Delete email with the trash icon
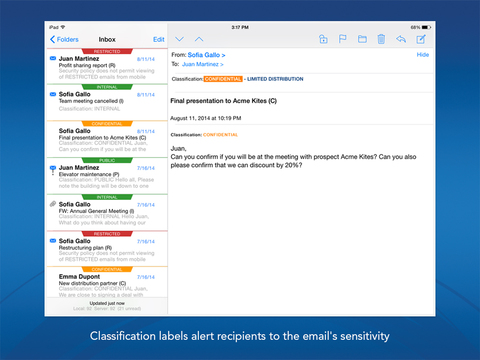The image size is (480, 360). point(381,39)
